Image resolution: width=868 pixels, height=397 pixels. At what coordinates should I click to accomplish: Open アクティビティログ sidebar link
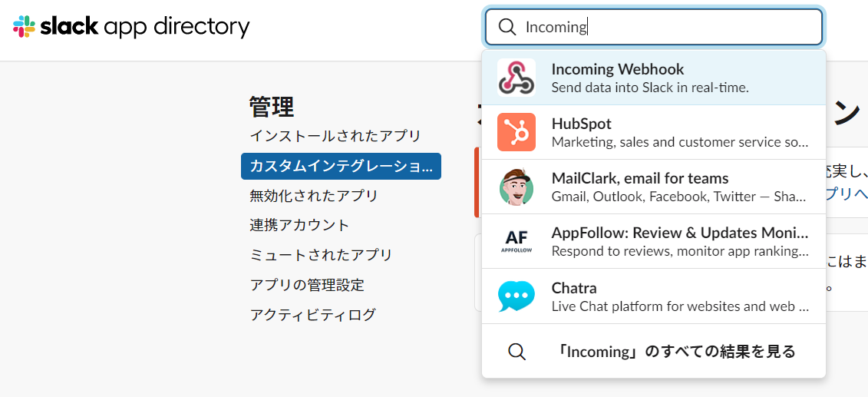click(x=313, y=315)
